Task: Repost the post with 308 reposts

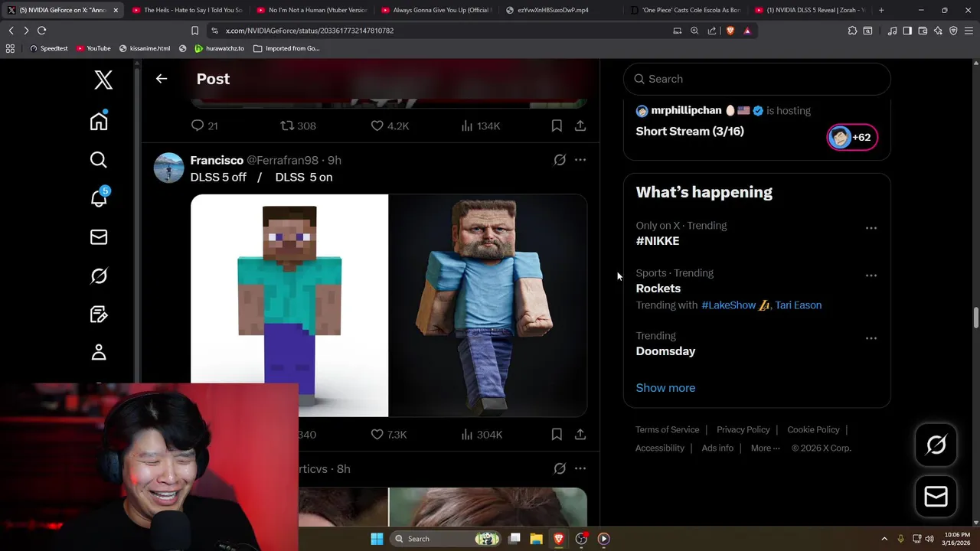Action: [x=298, y=126]
